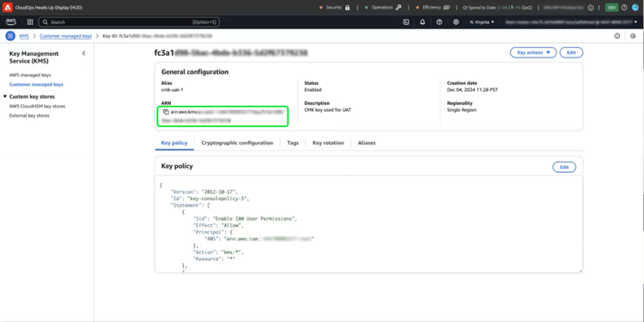Click the creation date value
The height and width of the screenshot is (322, 644).
[472, 89]
